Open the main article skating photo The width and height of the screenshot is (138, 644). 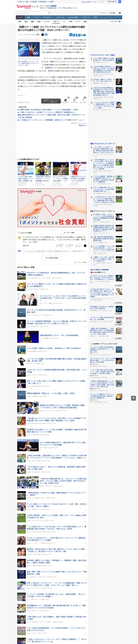pyautogui.click(x=29, y=49)
